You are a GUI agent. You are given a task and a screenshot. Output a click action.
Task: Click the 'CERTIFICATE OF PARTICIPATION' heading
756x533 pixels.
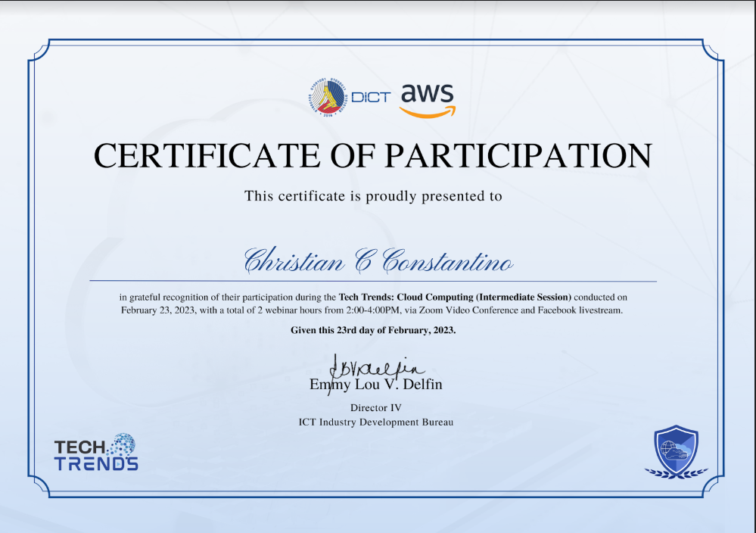tap(372, 155)
